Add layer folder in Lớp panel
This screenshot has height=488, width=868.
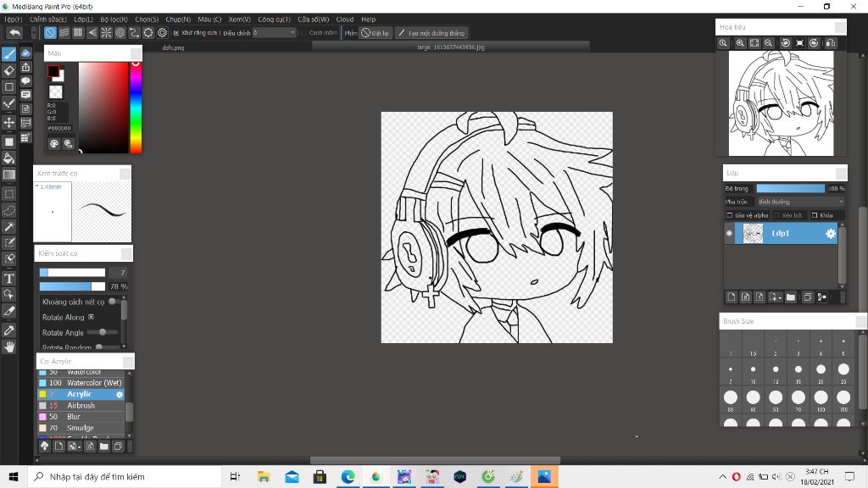tap(791, 297)
